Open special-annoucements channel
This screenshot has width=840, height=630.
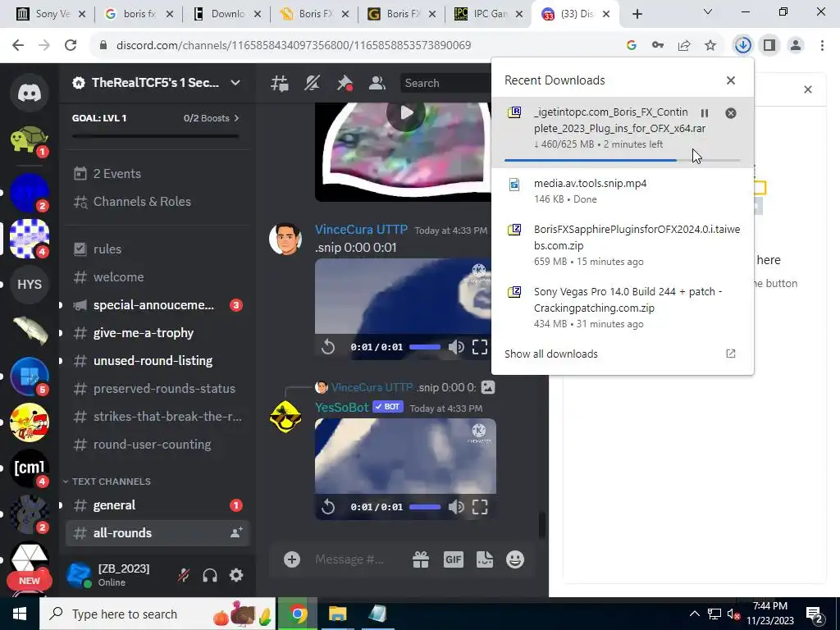click(157, 305)
